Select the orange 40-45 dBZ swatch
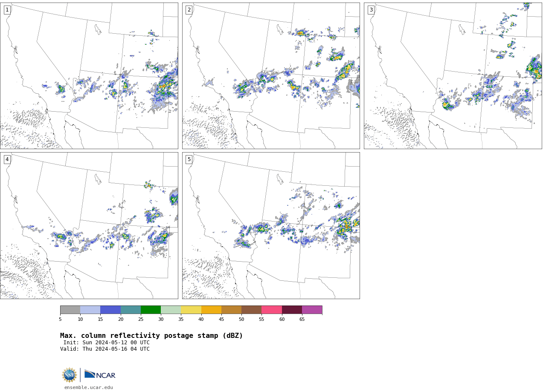The image size is (546, 392). pos(211,310)
